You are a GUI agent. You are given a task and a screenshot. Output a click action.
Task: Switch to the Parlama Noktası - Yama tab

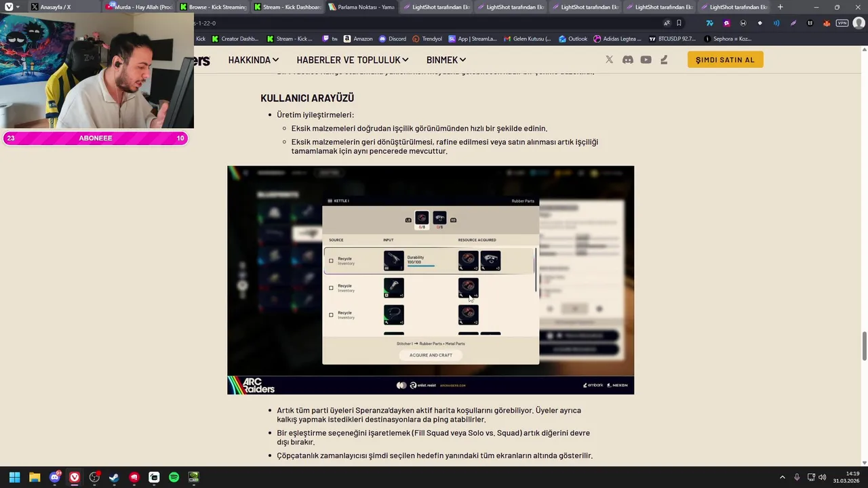362,7
